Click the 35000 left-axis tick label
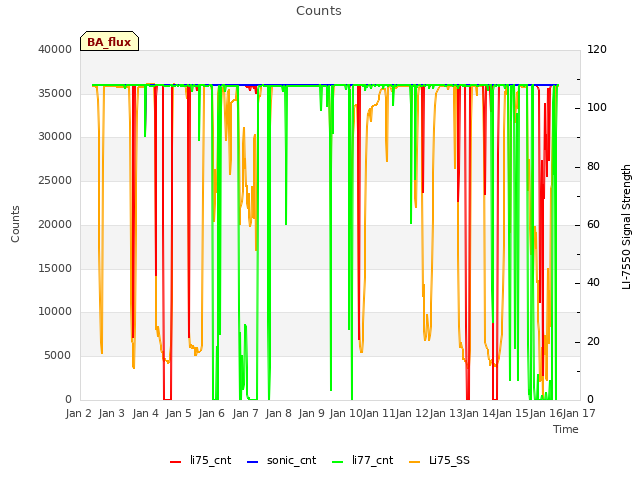This screenshot has height=480, width=640. click(x=55, y=93)
